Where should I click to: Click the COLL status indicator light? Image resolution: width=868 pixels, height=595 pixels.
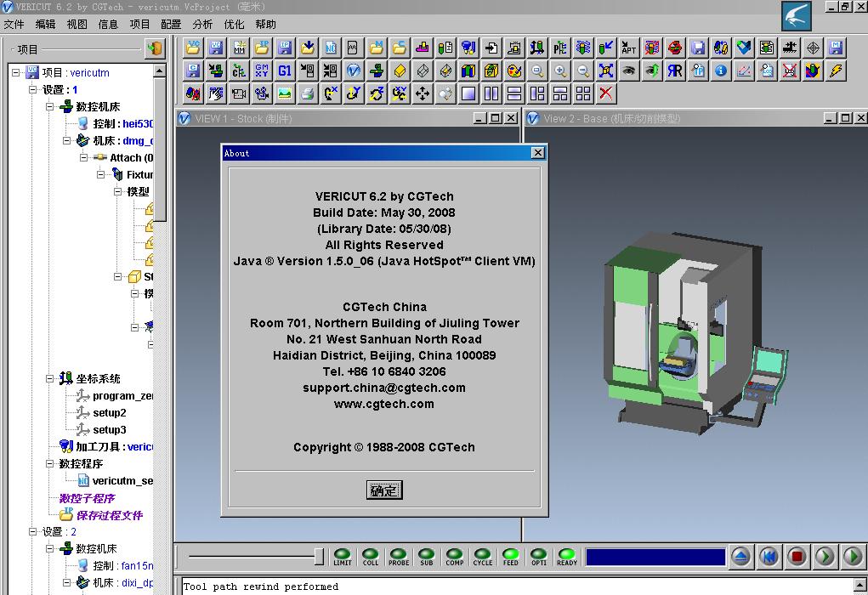371,553
